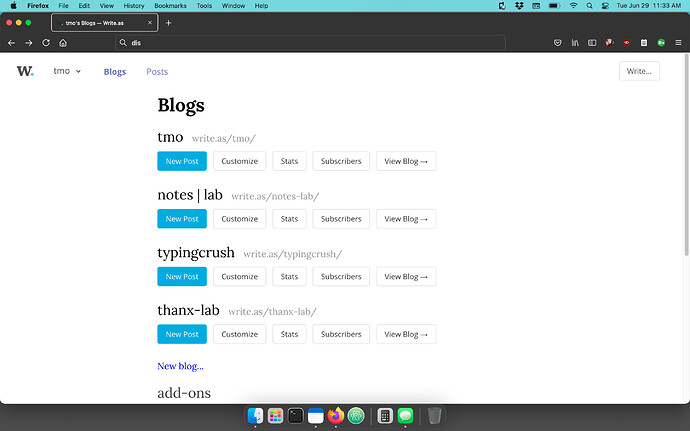Open the write.as/tmo/ URL link
690x431 pixels.
coord(224,138)
